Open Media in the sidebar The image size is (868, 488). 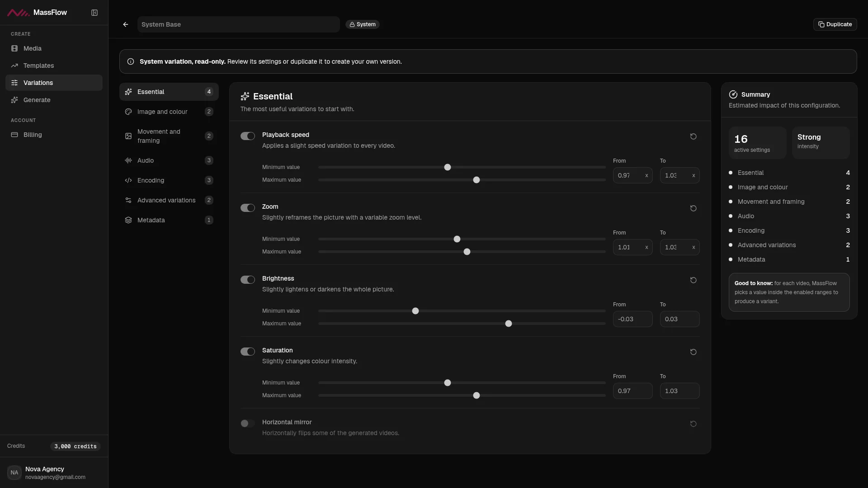54,48
